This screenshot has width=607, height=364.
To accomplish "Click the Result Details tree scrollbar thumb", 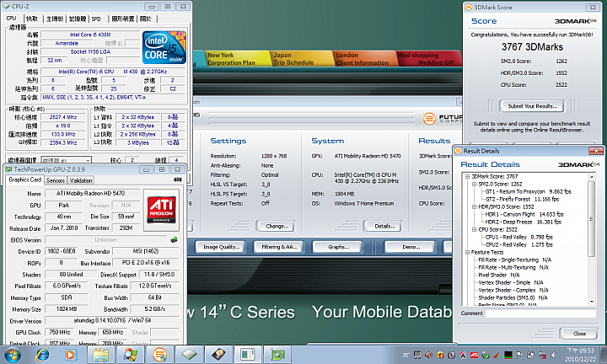I will 591,218.
